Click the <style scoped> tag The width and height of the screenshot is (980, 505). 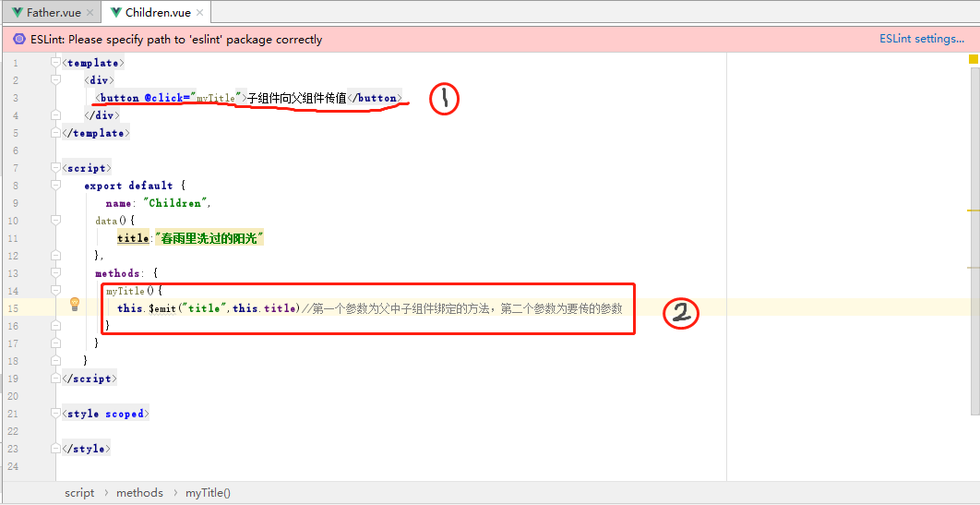point(103,414)
